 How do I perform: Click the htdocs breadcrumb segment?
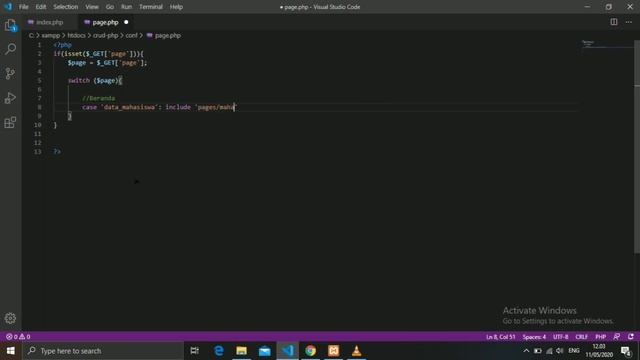[x=77, y=36]
